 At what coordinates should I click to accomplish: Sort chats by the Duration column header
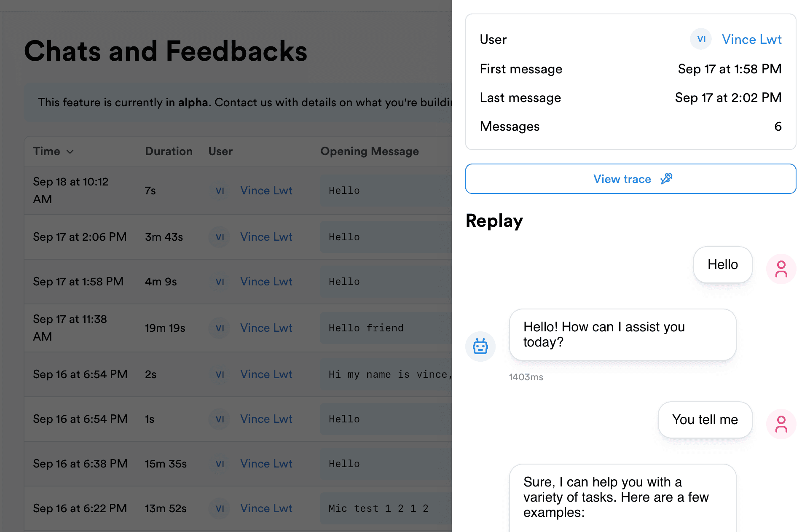[169, 151]
